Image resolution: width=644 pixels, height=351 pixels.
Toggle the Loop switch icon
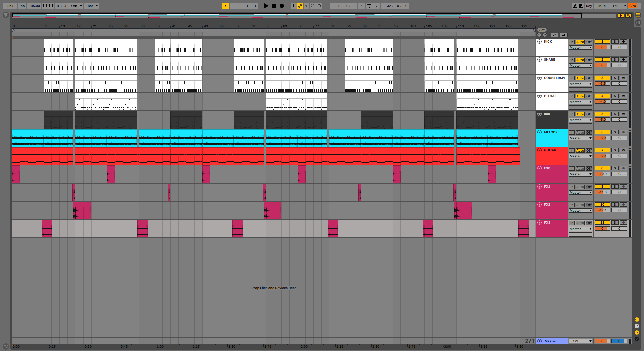point(369,6)
